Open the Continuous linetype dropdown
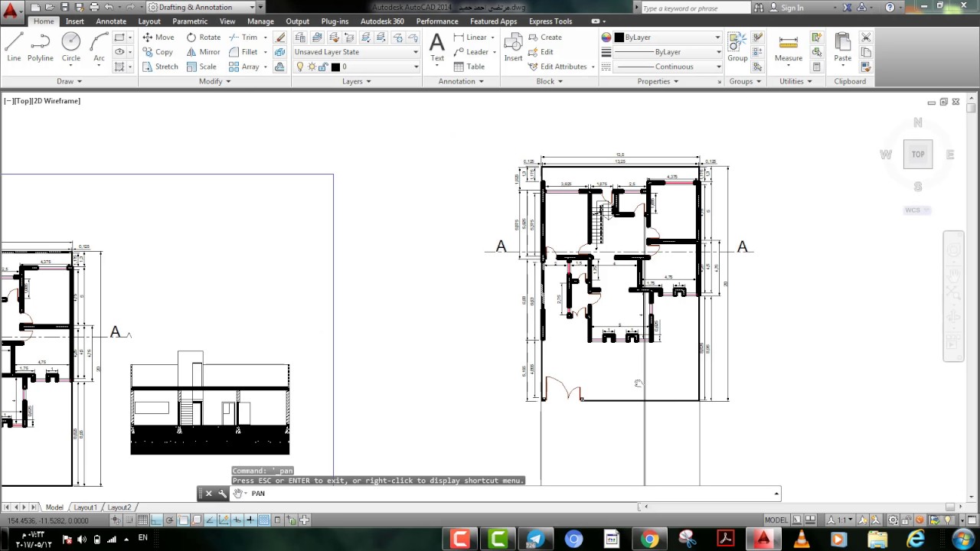The image size is (980, 551). (x=668, y=67)
